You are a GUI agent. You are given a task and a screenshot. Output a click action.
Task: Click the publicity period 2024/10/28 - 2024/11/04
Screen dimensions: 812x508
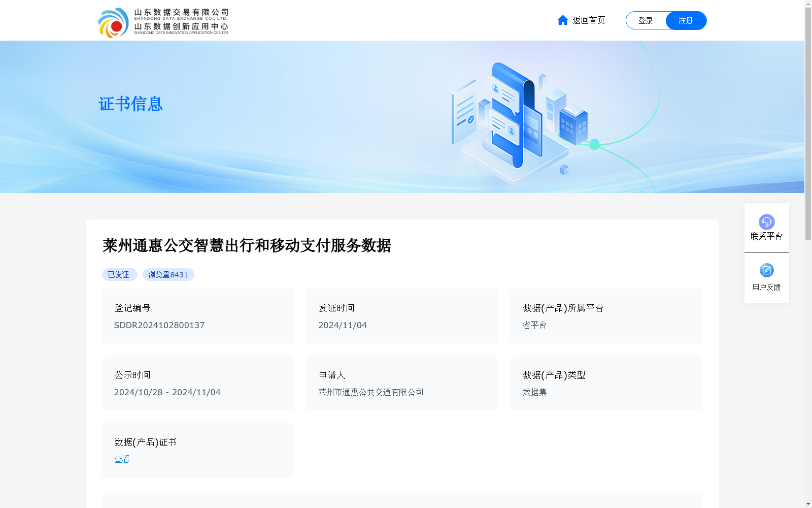pyautogui.click(x=167, y=392)
